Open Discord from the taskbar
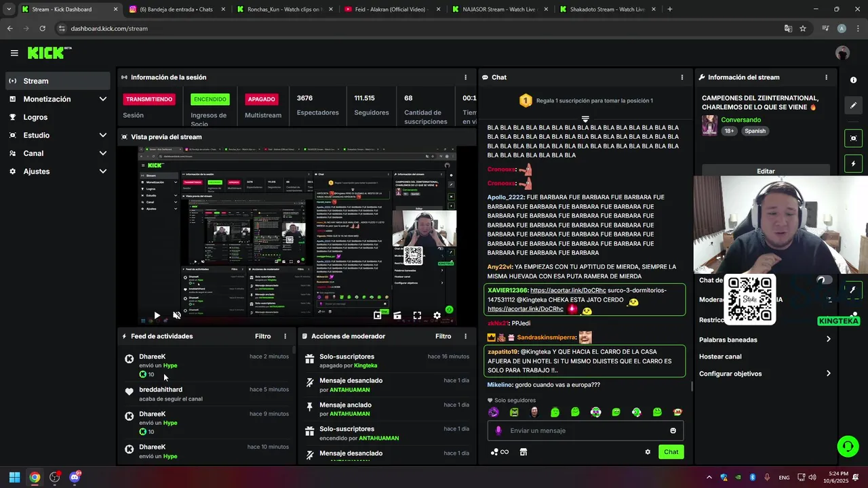868x488 pixels. point(75,477)
